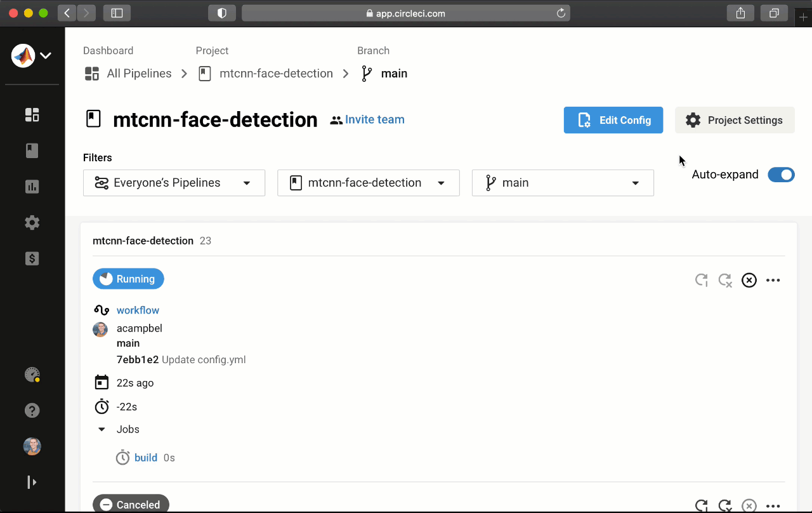Screen dimensions: 812x513
Task: Open the build job link
Action: point(146,458)
